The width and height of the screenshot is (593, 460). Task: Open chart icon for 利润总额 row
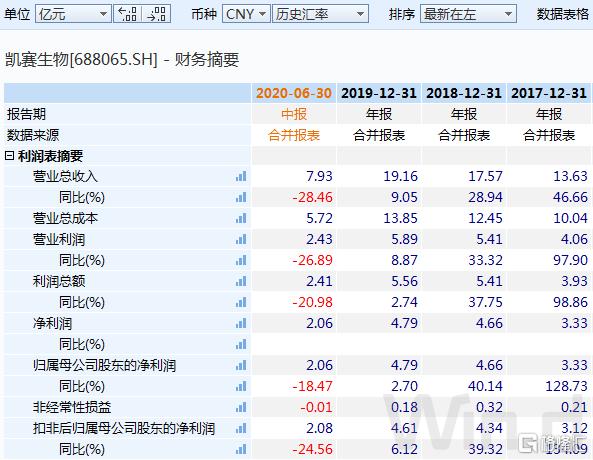241,281
